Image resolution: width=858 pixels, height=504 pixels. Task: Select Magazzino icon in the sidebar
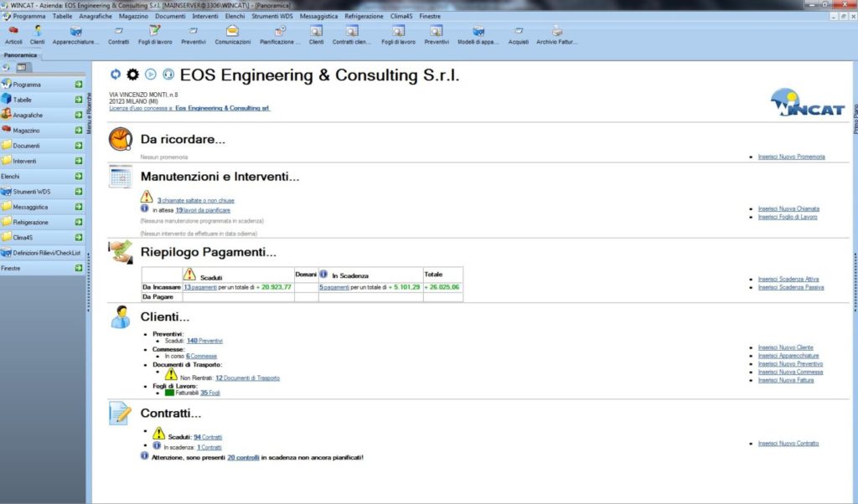point(6,130)
